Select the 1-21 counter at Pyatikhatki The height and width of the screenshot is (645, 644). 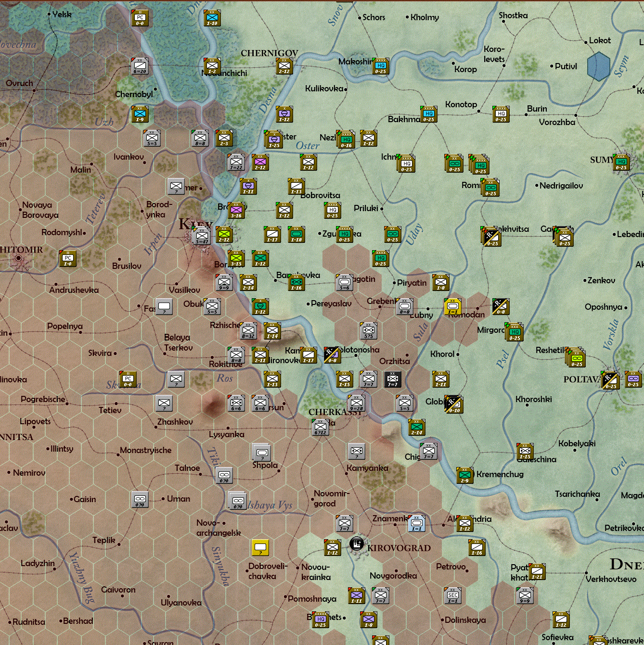[537, 571]
